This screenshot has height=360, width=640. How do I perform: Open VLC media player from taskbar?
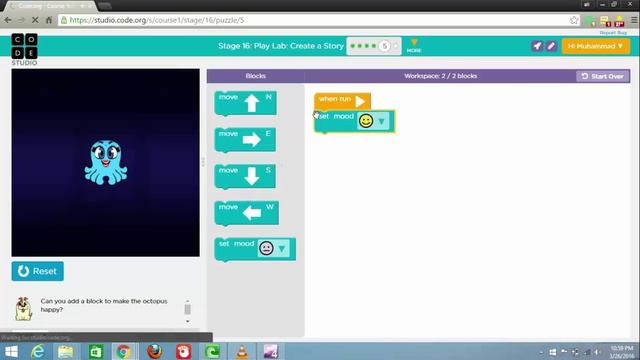[242, 351]
